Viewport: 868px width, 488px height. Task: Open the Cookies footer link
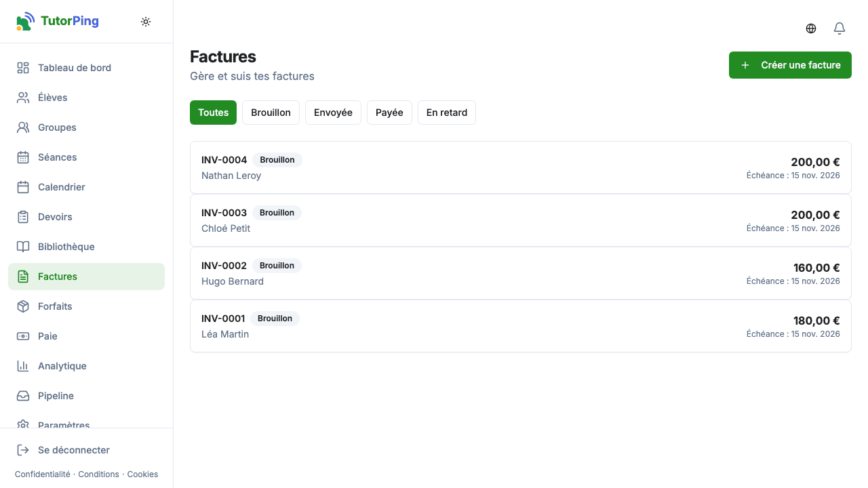(x=142, y=474)
